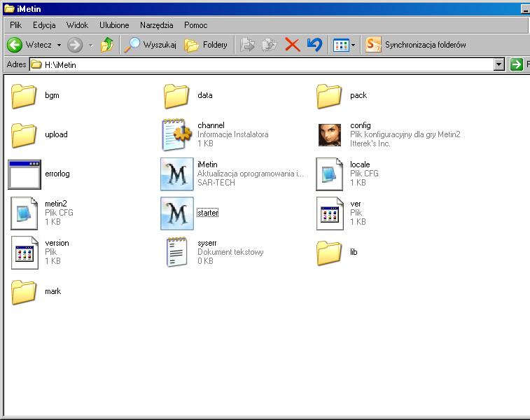Open the Pomoc menu
530x420 pixels.
click(196, 25)
